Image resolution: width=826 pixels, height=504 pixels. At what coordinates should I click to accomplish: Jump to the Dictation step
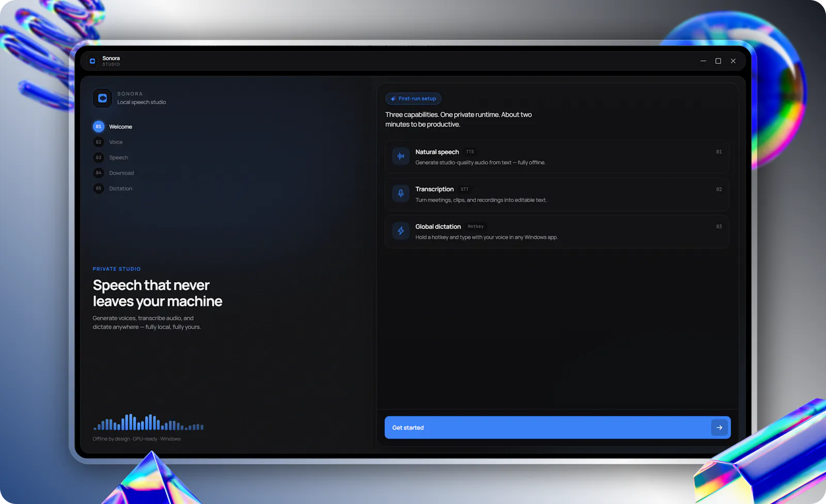click(x=113, y=188)
